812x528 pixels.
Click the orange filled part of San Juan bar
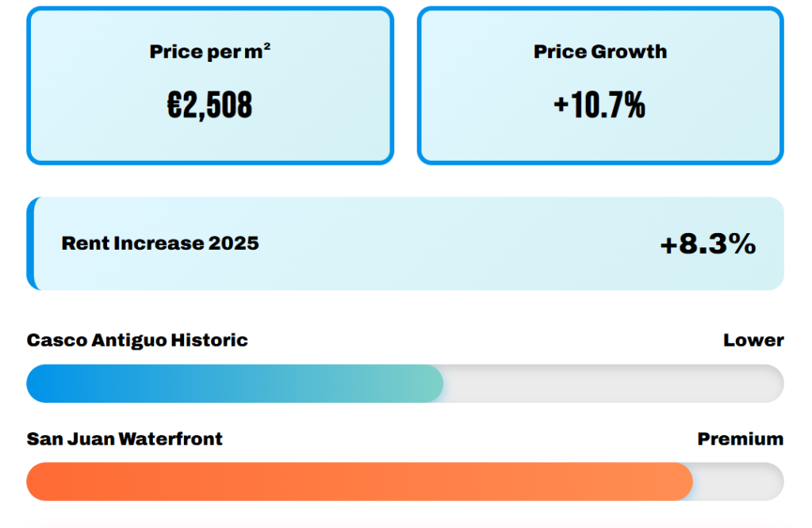click(359, 482)
